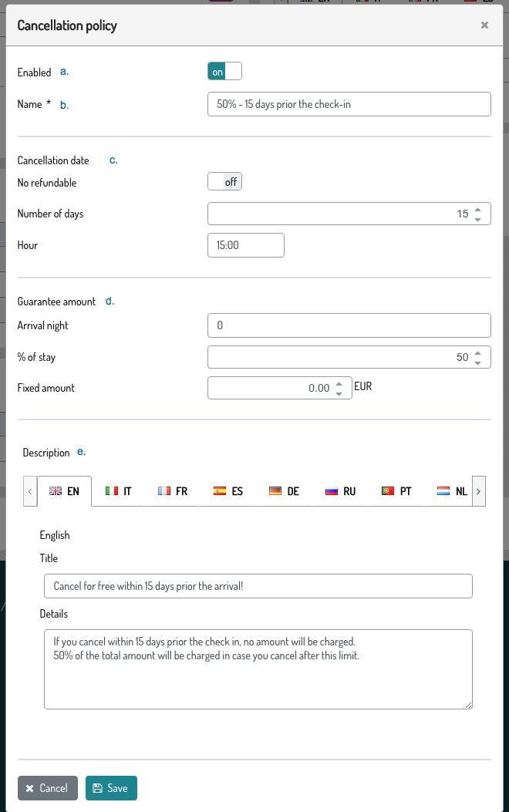
Task: Select the EN language tab
Action: 65,491
